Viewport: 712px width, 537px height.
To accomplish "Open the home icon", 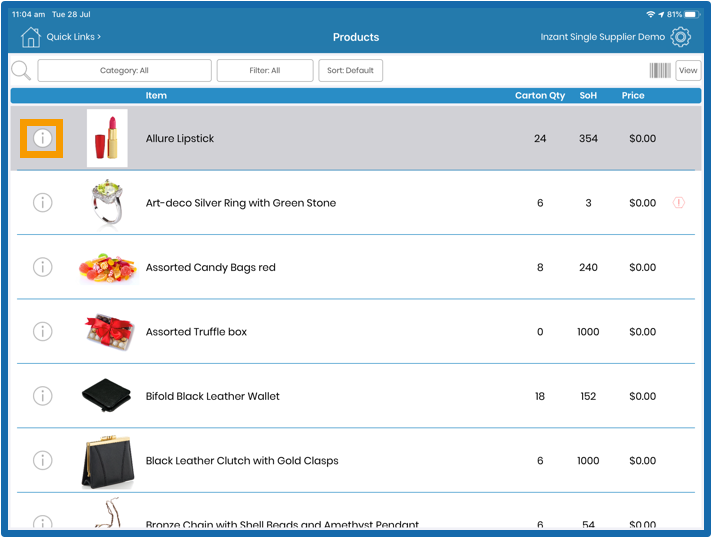I will coord(30,37).
